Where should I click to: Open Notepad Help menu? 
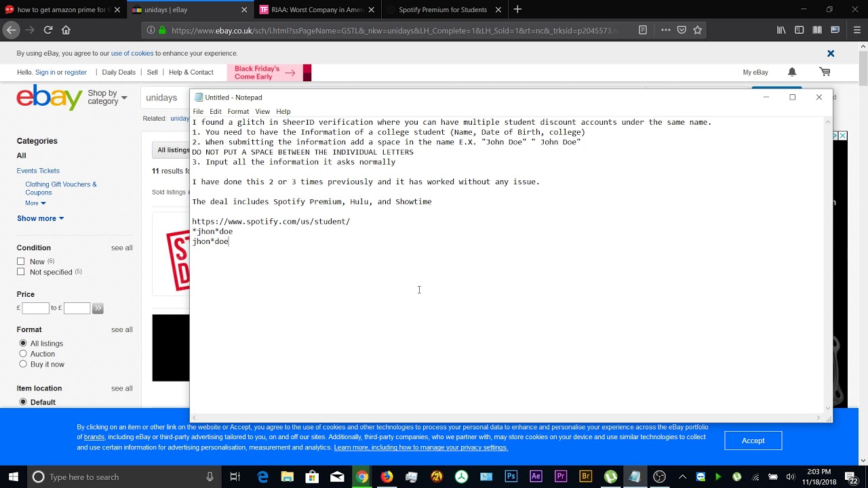[283, 111]
